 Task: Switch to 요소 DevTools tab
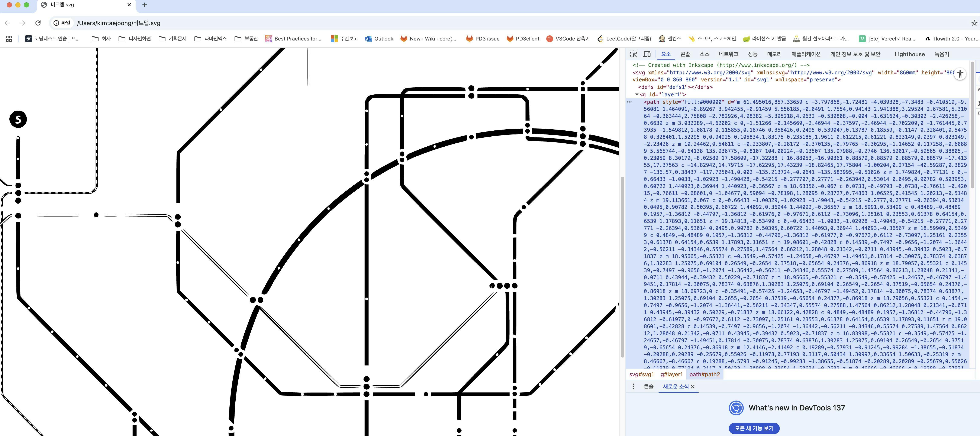(x=666, y=54)
